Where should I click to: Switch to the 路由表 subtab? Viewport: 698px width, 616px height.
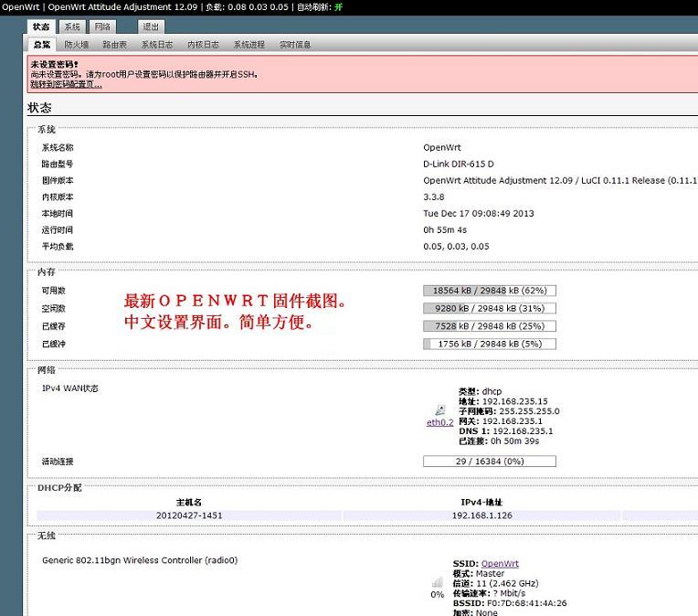pos(115,44)
